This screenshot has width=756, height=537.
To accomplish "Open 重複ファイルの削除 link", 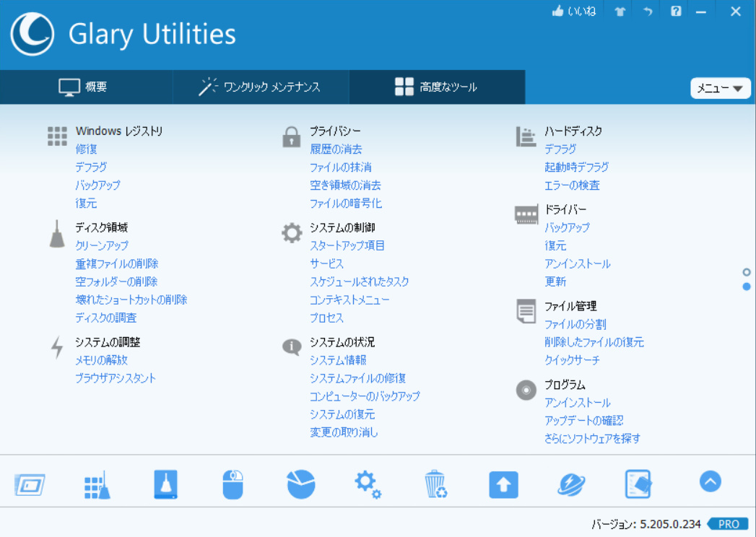I will pyautogui.click(x=117, y=263).
